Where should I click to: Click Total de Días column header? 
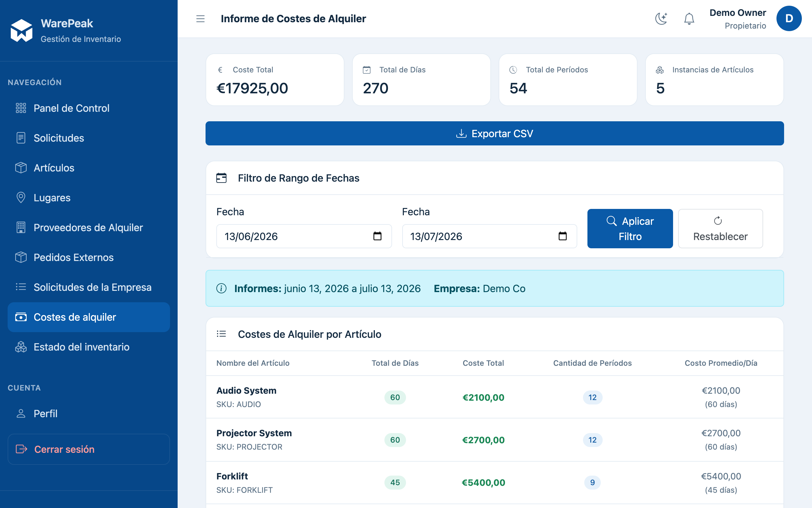(395, 363)
